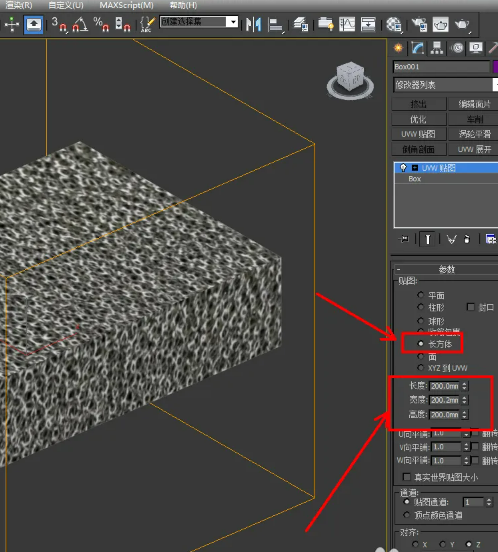
Task: Click the 宽度 spinner arrows
Action: coord(465,400)
